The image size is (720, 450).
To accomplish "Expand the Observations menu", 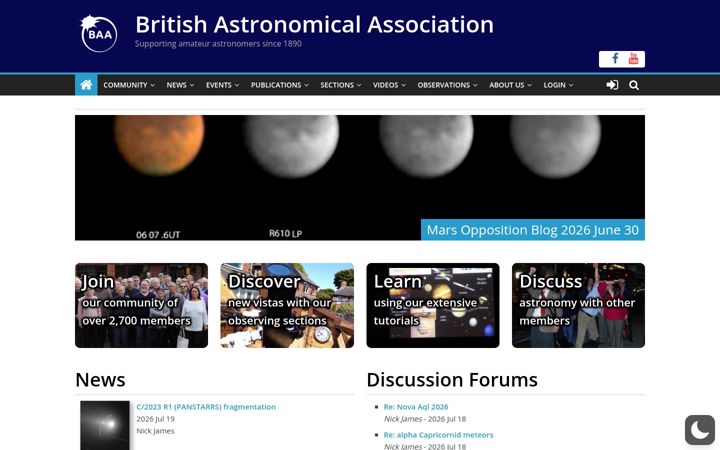I will (447, 85).
